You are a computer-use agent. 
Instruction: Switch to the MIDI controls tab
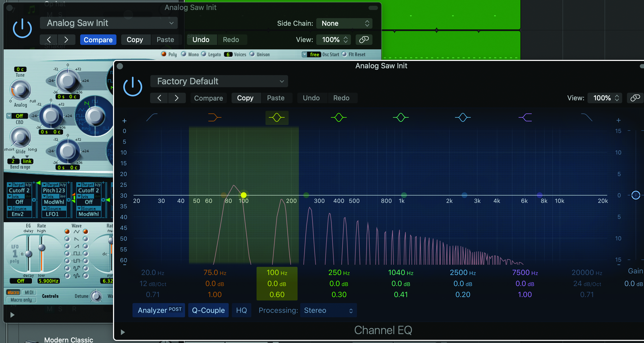point(29,292)
